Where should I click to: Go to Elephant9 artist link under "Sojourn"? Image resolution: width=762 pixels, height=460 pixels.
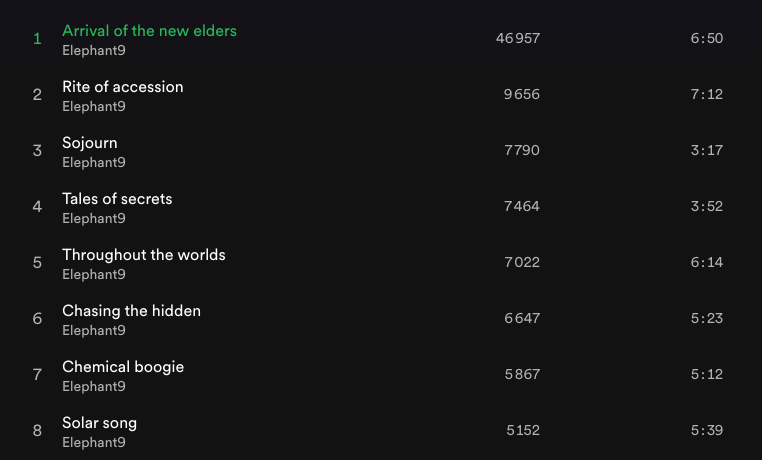[94, 162]
